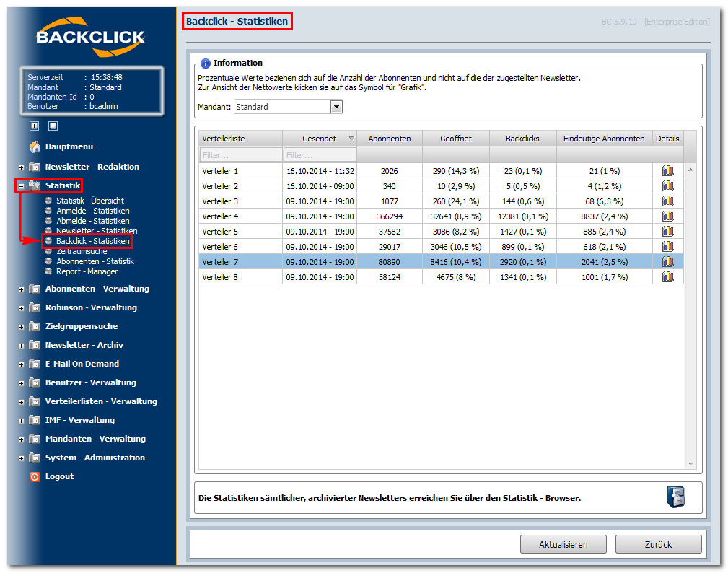Click the Zurück button
Image resolution: width=728 pixels, height=573 pixels.
pyautogui.click(x=658, y=544)
